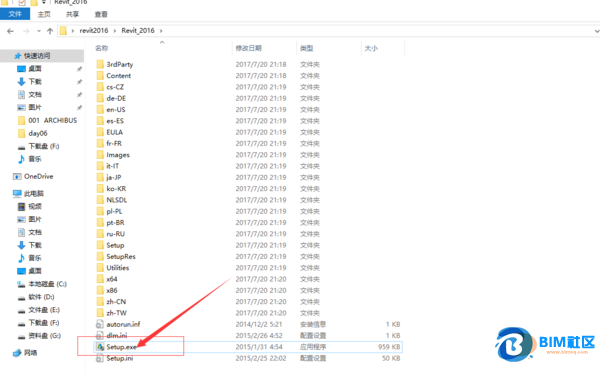This screenshot has width=600, height=374.
Task: Open 下载盘 (F:) under quick access
Action: pos(44,146)
